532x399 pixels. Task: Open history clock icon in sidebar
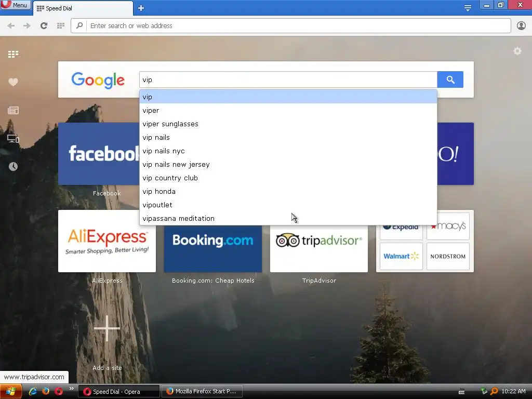(x=13, y=166)
